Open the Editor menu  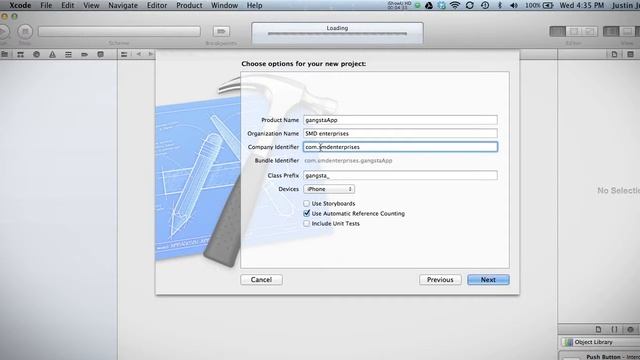point(157,5)
